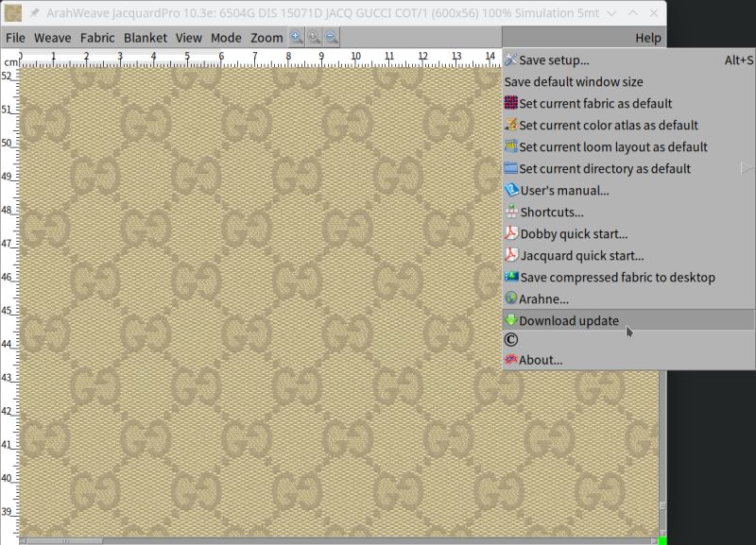Click the Set current fabric as default icon

[510, 103]
